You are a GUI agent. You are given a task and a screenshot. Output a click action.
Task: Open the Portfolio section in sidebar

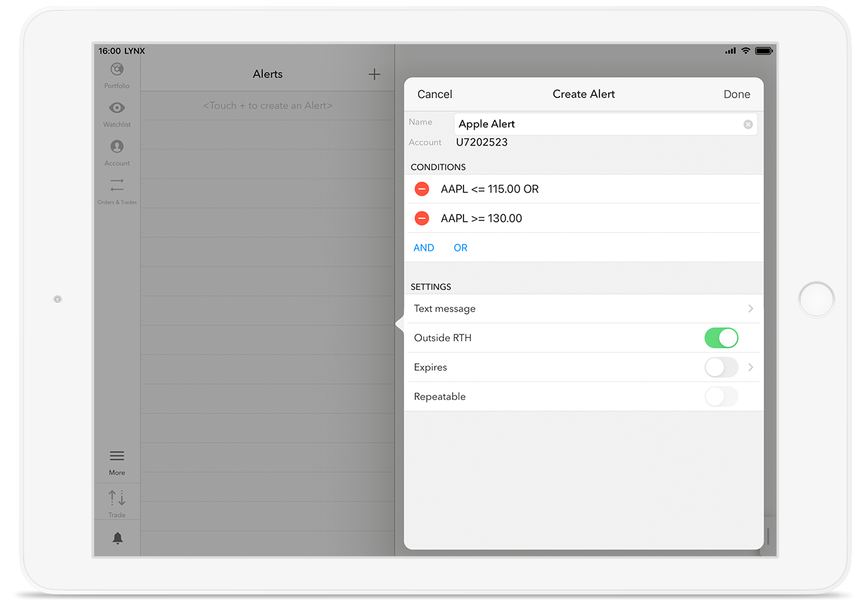point(117,75)
